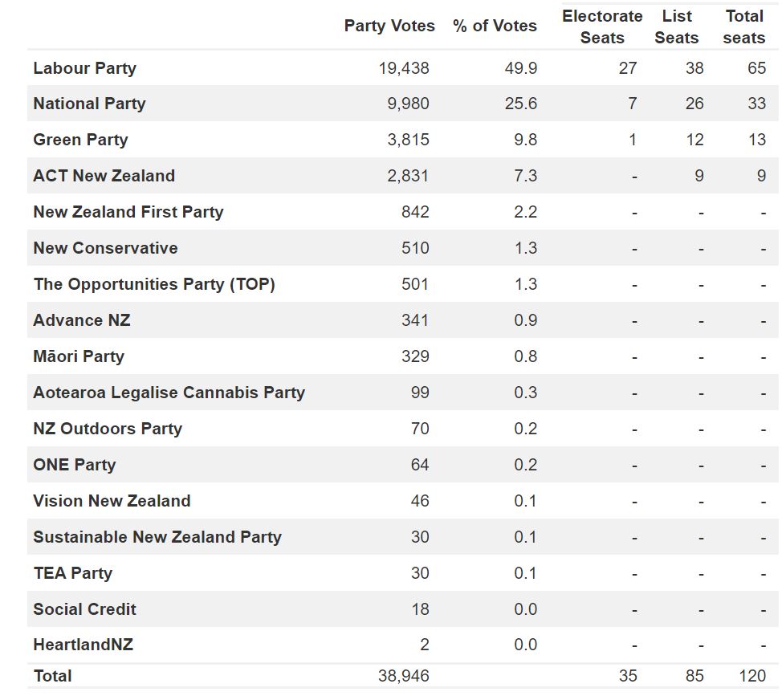The image size is (782, 700).
Task: Click the Party Votes column header
Action: (x=389, y=26)
